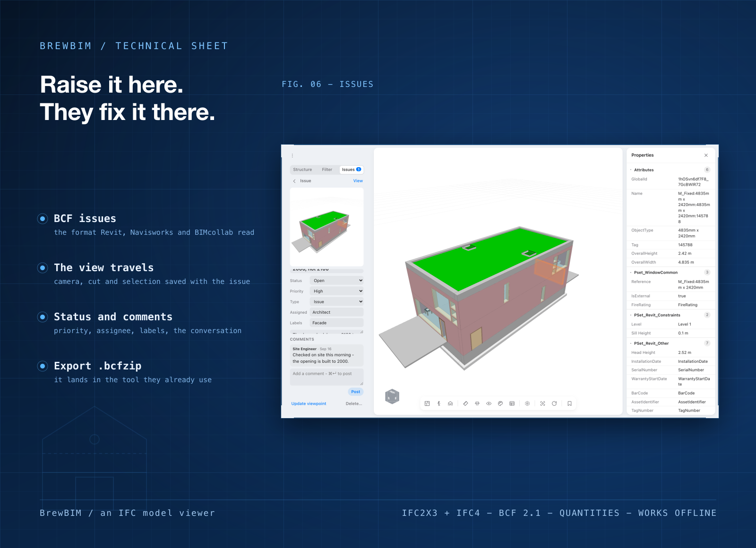Select the Issues tab
756x548 pixels.
352,170
